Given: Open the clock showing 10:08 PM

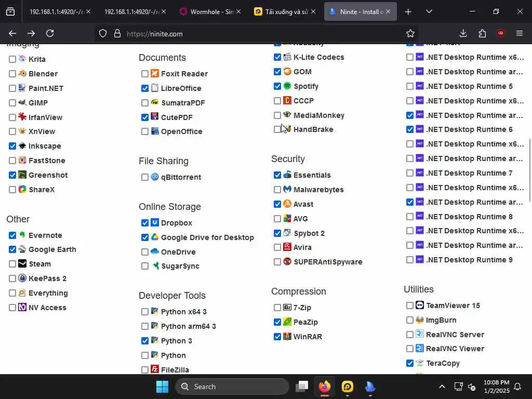Looking at the screenshot, I should pos(496,387).
